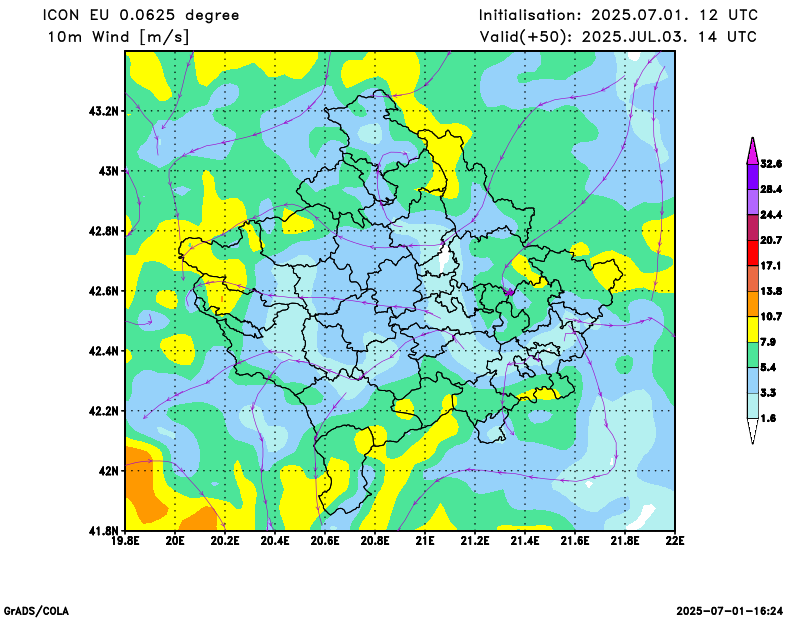Click the 'Valid(+50)' date line
The width and height of the screenshot is (800, 618).
pyautogui.click(x=618, y=37)
